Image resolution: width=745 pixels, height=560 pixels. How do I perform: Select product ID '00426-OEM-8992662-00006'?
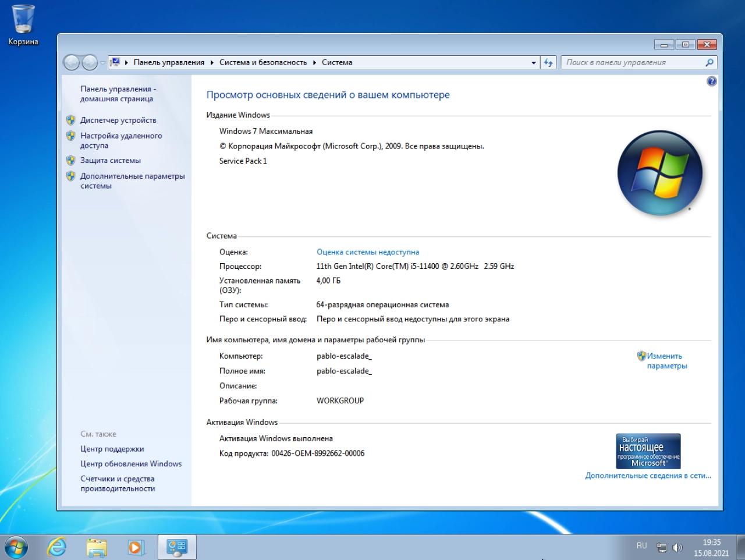point(318,453)
